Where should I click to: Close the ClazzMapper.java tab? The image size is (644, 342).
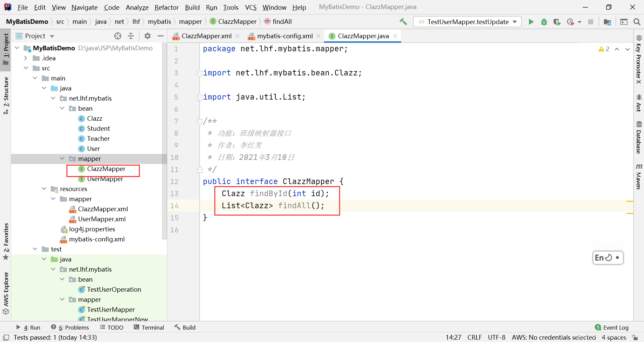click(395, 36)
